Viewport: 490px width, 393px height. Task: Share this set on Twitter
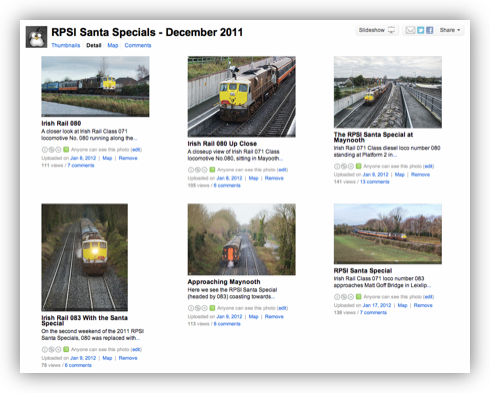421,30
